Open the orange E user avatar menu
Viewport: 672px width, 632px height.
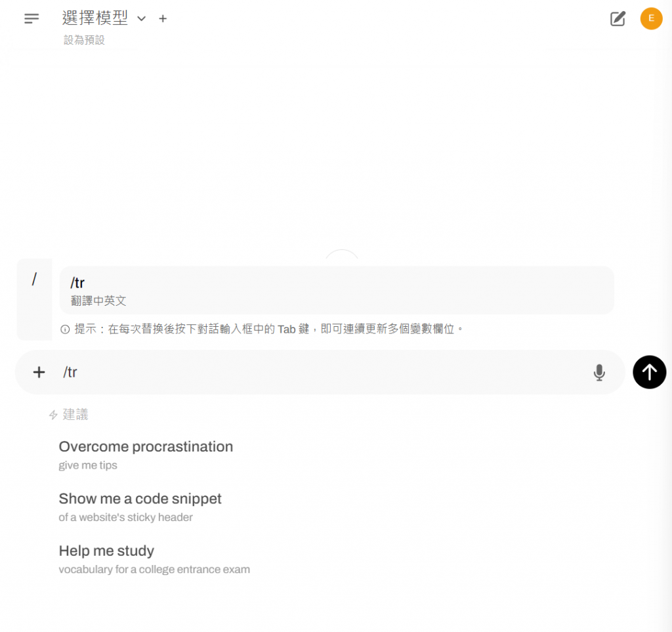point(651,18)
